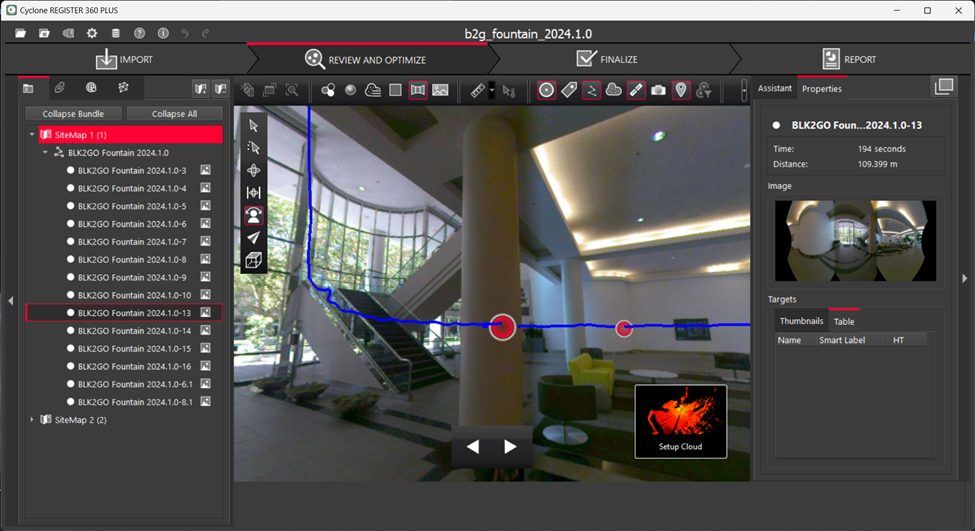This screenshot has height=531, width=975.
Task: Toggle the setup circle markers display
Action: (546, 90)
